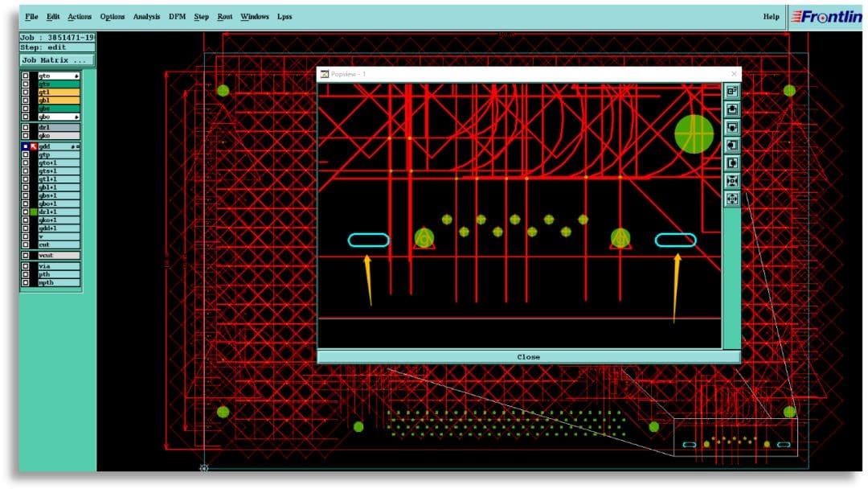Expand the arrow on the gbo layer row
The height and width of the screenshot is (493, 868).
(76, 117)
